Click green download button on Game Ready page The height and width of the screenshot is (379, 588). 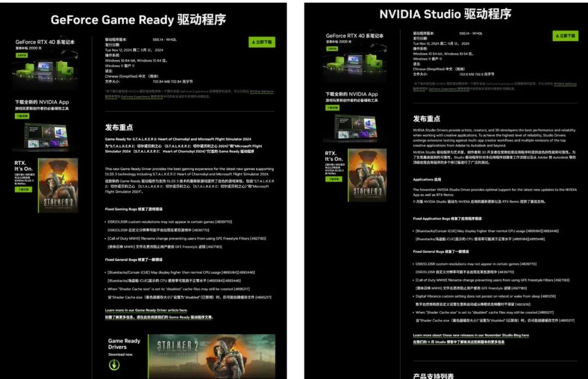[x=262, y=42]
